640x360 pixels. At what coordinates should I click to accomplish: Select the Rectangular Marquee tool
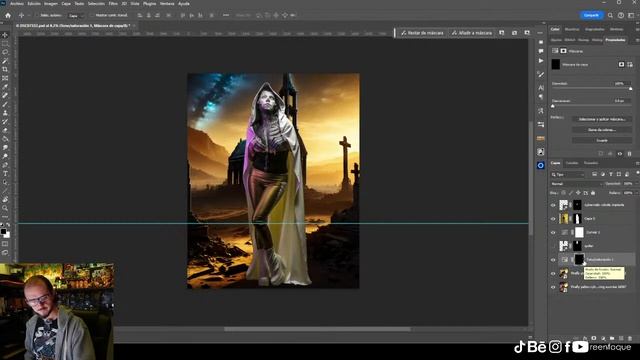tap(5, 44)
